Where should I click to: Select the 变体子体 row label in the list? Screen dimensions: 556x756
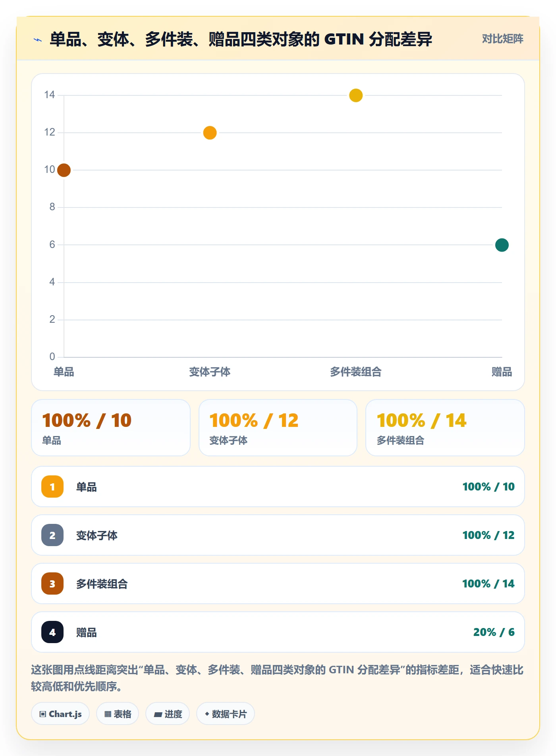(x=97, y=535)
